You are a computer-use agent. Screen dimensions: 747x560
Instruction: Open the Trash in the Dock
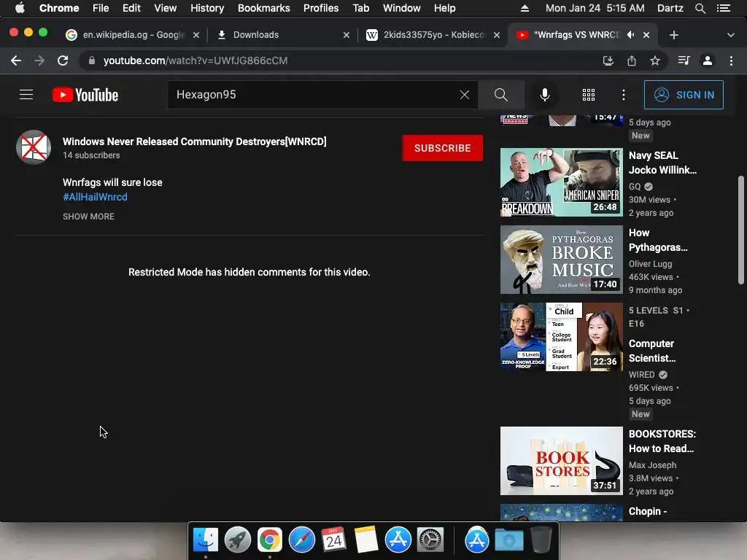point(541,540)
